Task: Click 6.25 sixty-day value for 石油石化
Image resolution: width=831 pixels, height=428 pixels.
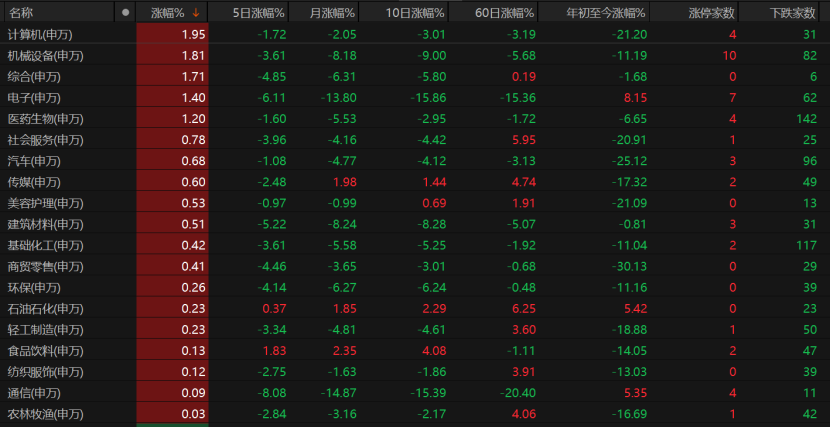Action: 524,309
